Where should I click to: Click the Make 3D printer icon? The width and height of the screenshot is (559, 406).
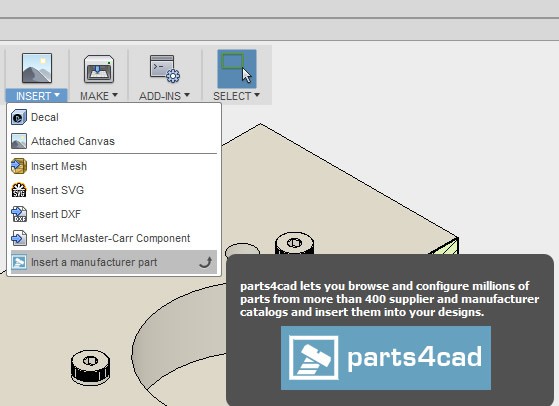(x=99, y=69)
